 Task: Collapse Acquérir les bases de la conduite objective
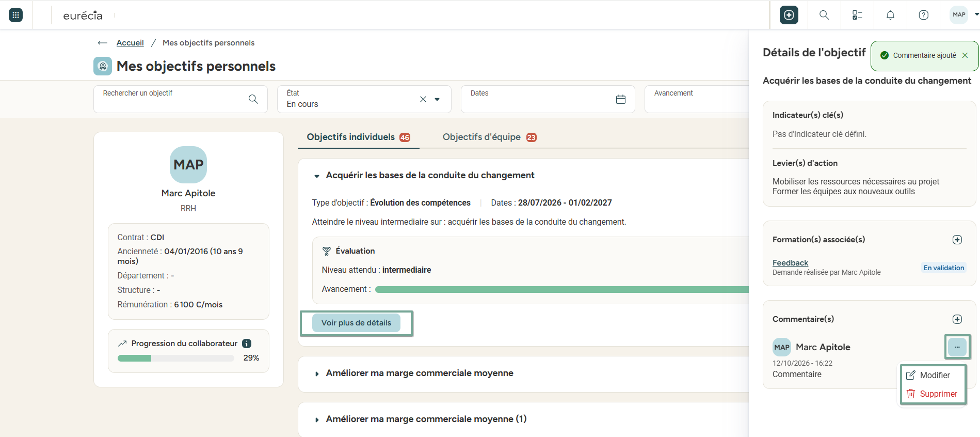(x=317, y=176)
